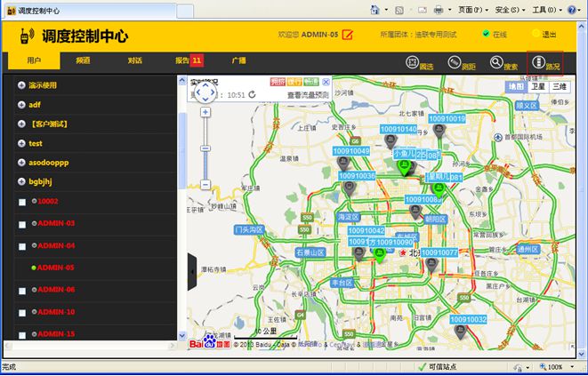Open the 安全(S) browser dropdown menu

coord(510,10)
